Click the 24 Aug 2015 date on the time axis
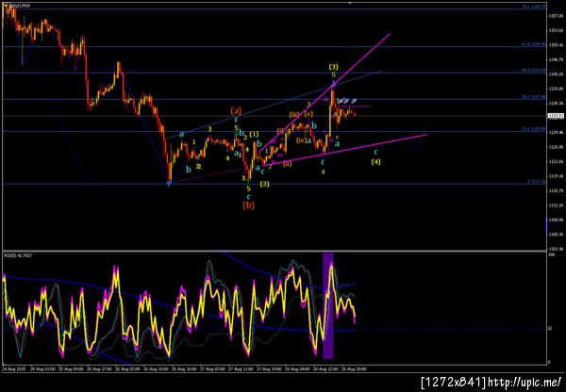 pos(12,369)
